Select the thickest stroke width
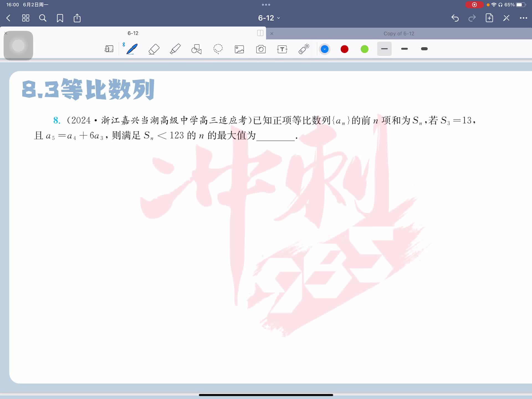532x399 pixels. pos(424,49)
